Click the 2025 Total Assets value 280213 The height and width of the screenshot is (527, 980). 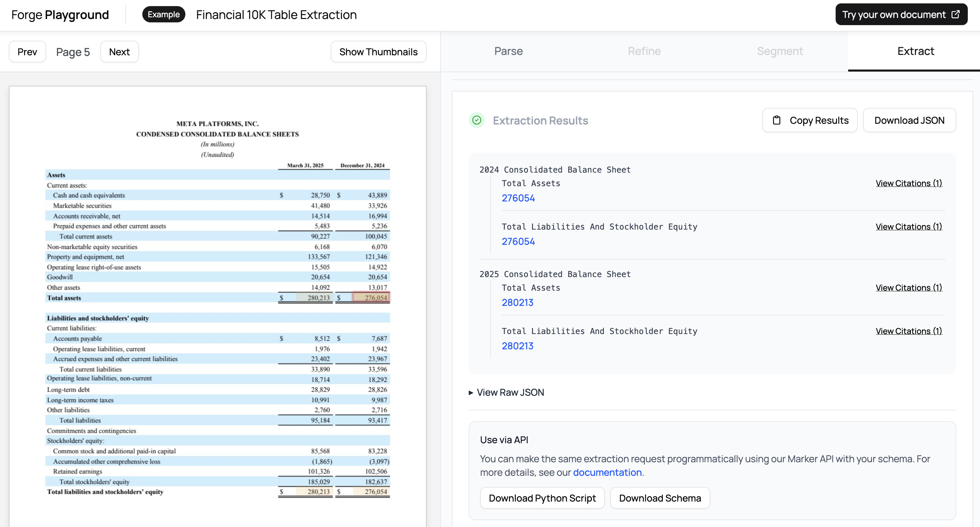[x=517, y=302]
